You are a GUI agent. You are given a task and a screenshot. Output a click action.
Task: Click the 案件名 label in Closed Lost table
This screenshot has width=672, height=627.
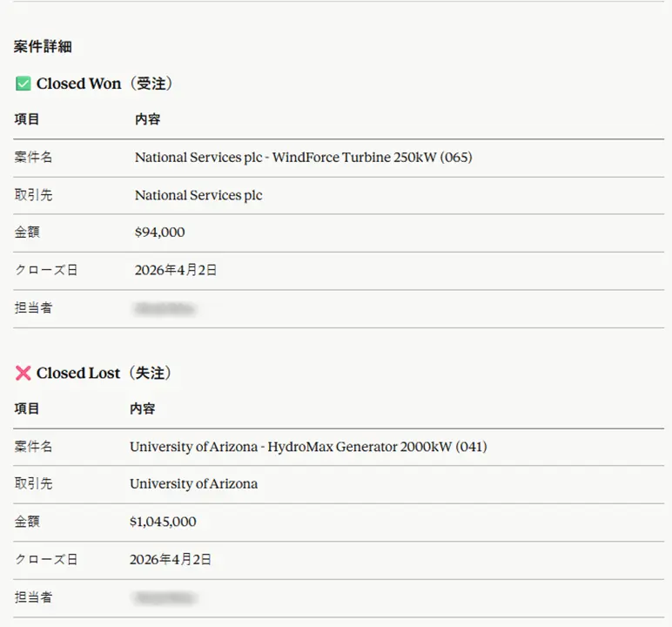[x=33, y=447]
